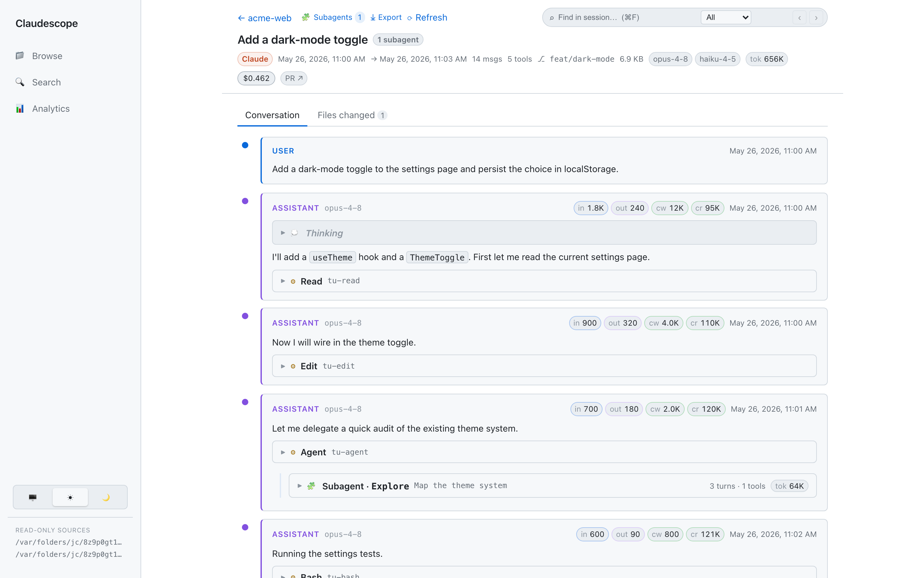Go back to acme-web project
Image resolution: width=924 pixels, height=578 pixels.
pos(265,18)
